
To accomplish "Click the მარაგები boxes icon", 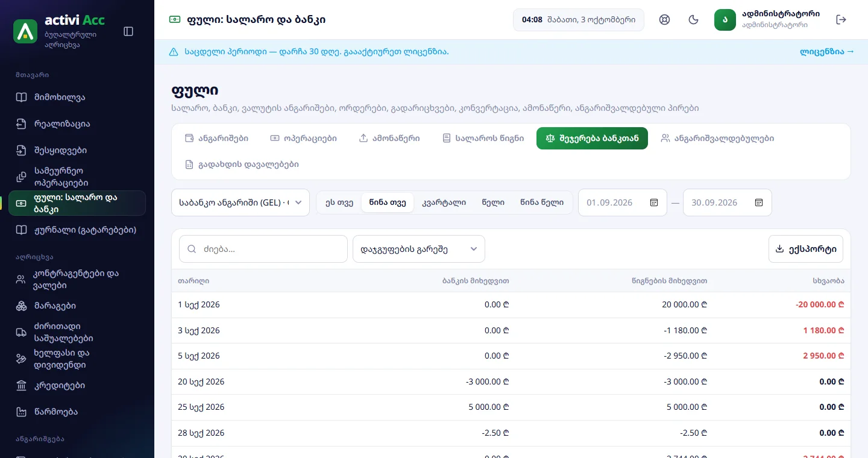I will pyautogui.click(x=22, y=306).
